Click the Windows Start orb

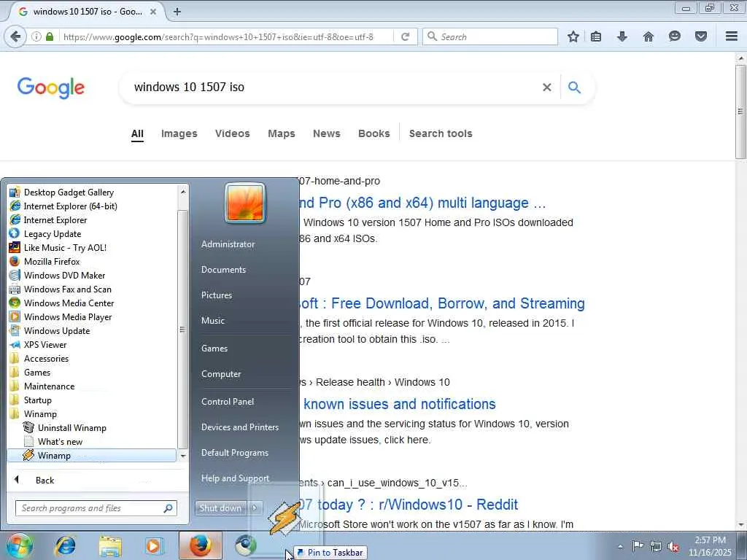click(18, 545)
